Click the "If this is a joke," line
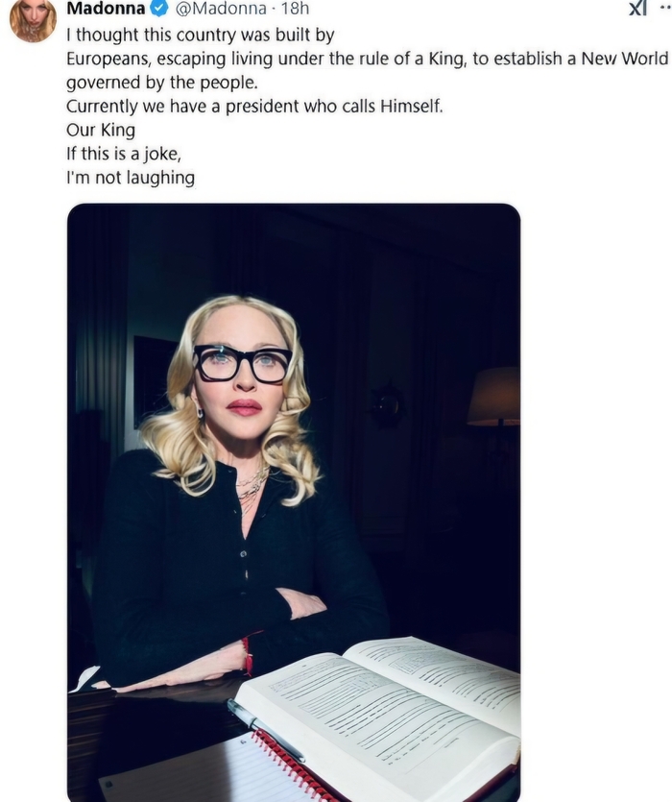Screen dimensions: 672x802 click(124, 154)
